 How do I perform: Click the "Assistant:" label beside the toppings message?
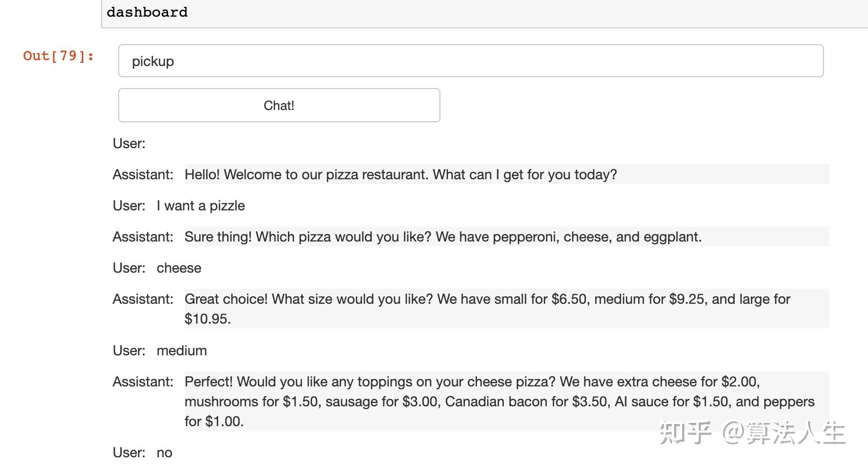143,382
